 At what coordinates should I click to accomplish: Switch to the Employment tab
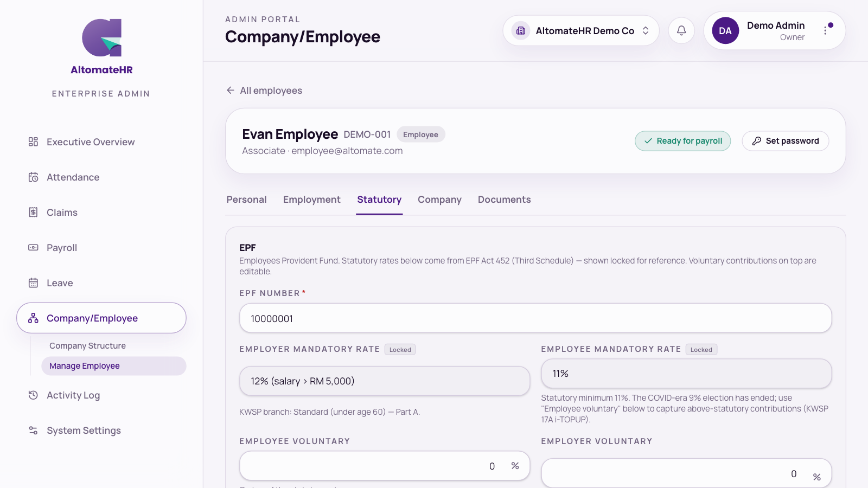click(312, 200)
